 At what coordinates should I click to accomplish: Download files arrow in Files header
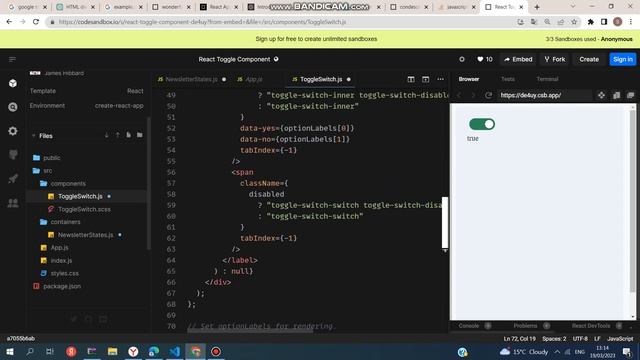click(x=107, y=135)
